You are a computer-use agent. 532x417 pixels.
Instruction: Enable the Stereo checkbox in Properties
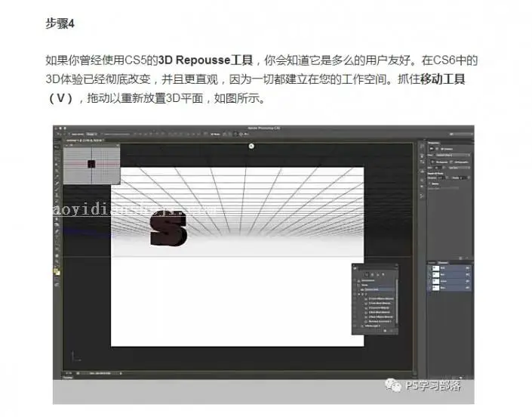coord(429,184)
